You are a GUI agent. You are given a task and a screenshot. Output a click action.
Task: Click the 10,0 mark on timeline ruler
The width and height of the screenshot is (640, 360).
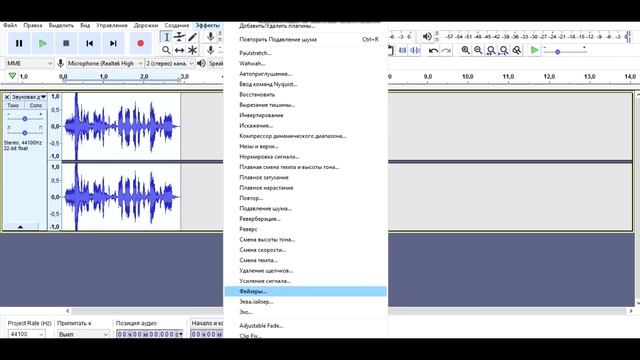[468, 76]
